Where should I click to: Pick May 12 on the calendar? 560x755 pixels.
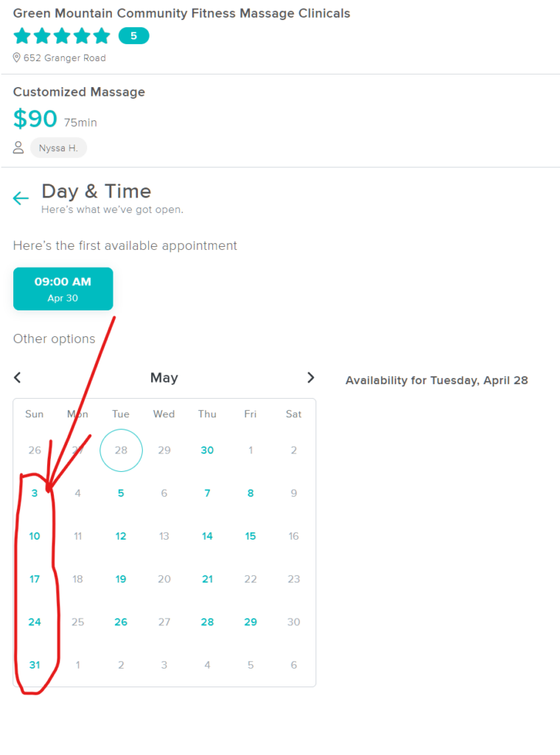click(121, 536)
